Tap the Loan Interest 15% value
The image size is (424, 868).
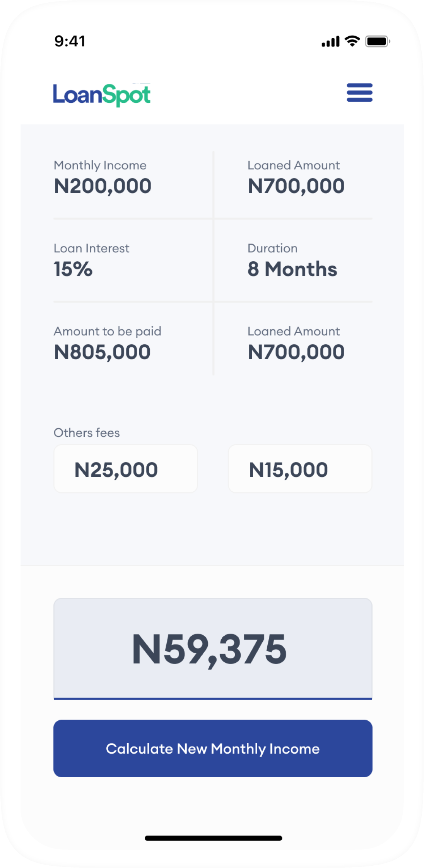coord(73,269)
